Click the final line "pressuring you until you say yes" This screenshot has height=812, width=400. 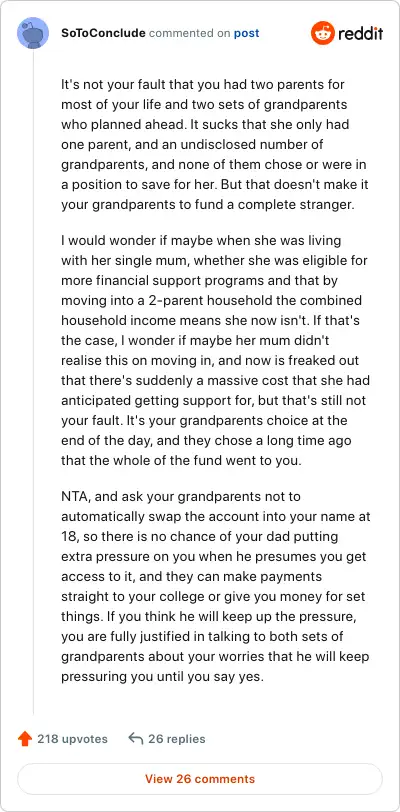(x=162, y=677)
